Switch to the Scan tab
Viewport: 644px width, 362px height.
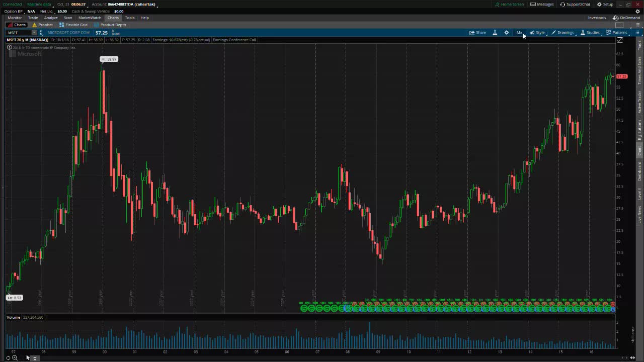68,18
